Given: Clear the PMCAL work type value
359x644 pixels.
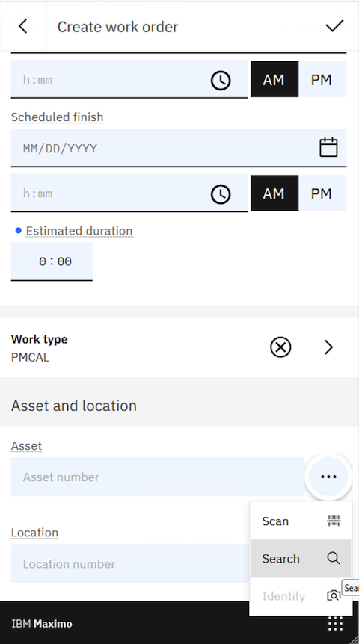Looking at the screenshot, I should point(280,347).
